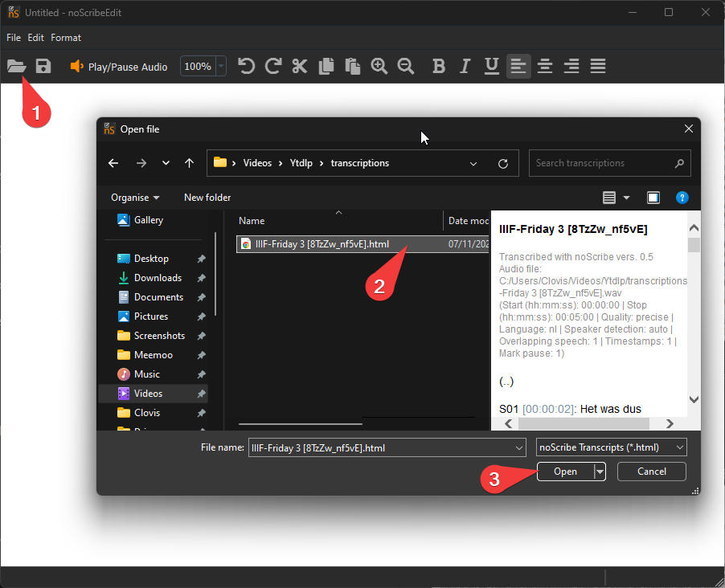Toggle Underline formatting
The width and height of the screenshot is (725, 588).
(x=492, y=67)
